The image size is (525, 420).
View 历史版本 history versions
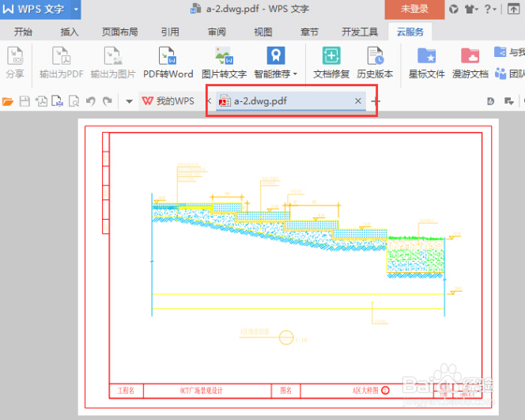tap(375, 62)
